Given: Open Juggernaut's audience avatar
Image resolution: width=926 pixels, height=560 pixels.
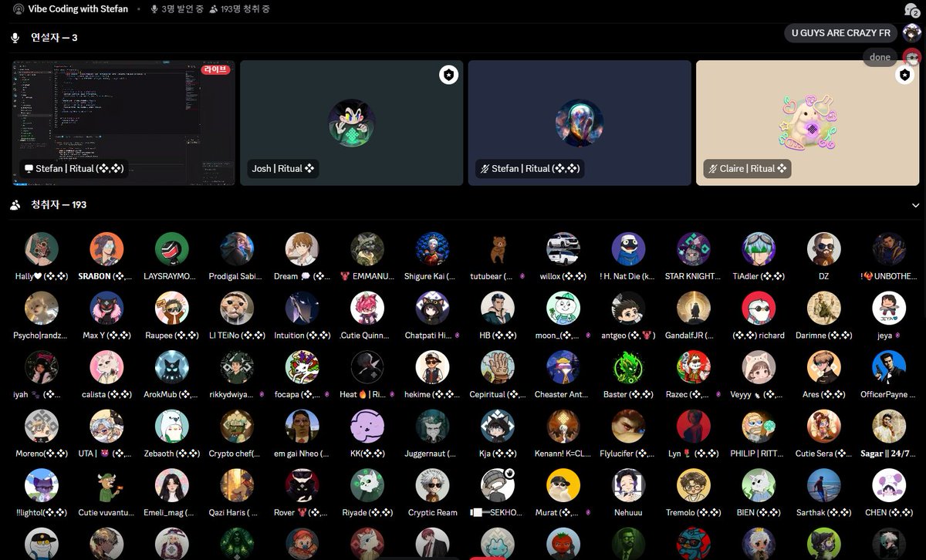Looking at the screenshot, I should 432,427.
